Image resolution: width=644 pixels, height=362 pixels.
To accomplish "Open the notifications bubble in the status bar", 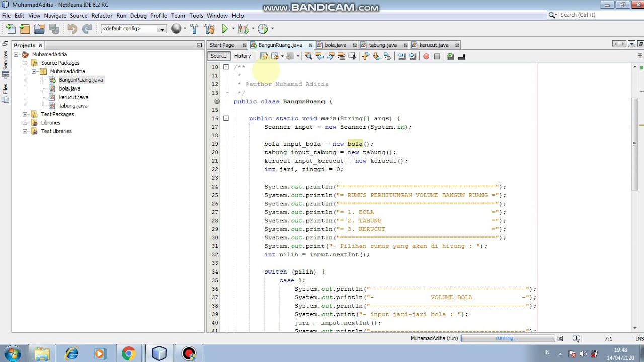I will point(576,338).
